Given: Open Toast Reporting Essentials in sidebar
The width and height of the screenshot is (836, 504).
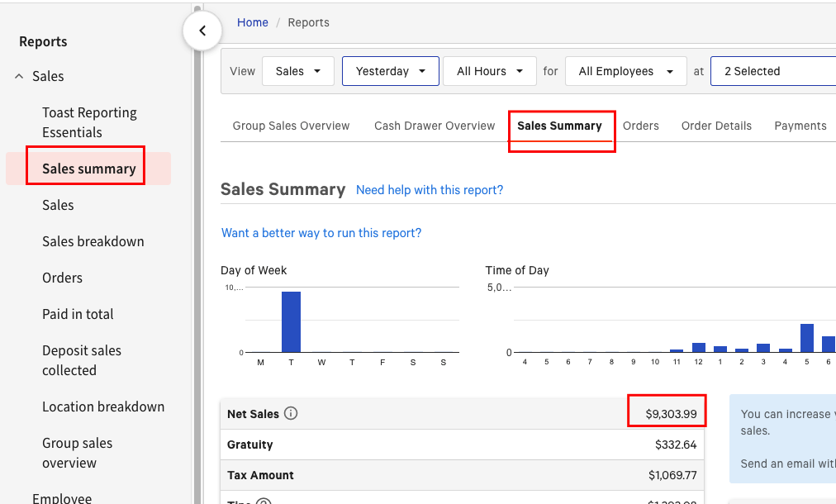Looking at the screenshot, I should coord(89,122).
